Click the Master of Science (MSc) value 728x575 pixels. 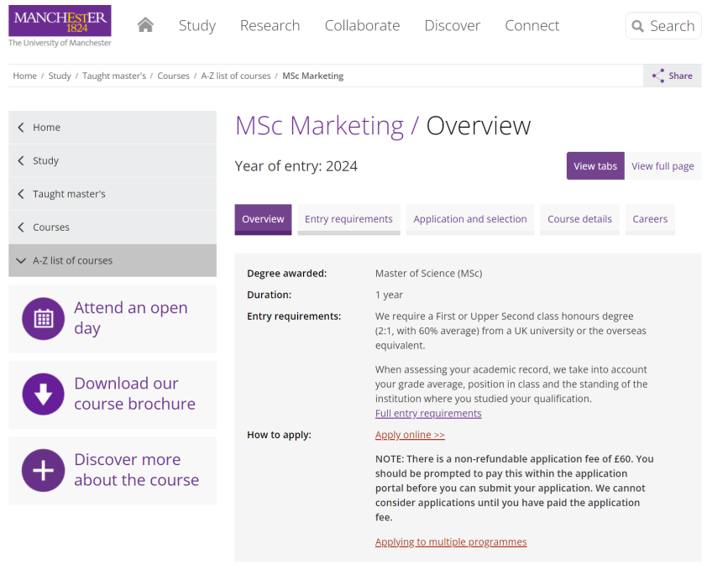(x=428, y=274)
